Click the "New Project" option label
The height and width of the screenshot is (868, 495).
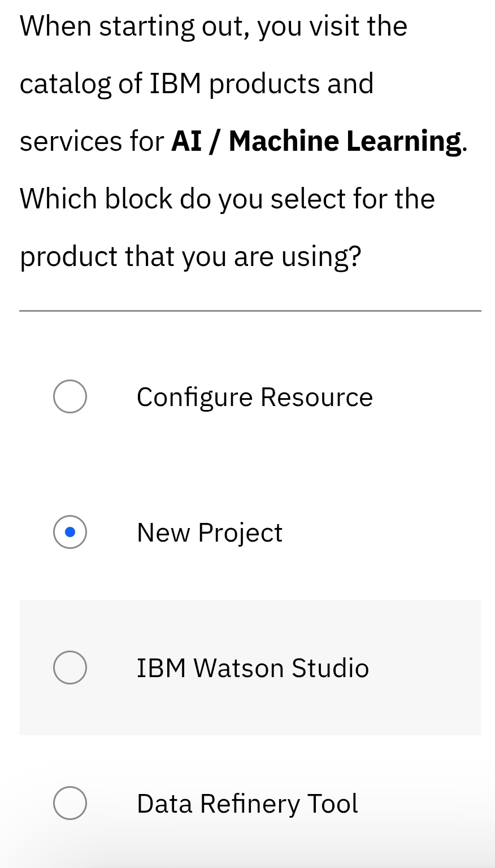point(209,533)
